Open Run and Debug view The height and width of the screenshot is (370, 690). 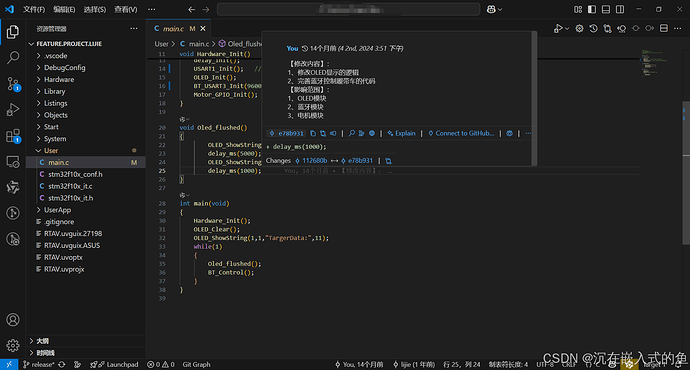(x=13, y=110)
